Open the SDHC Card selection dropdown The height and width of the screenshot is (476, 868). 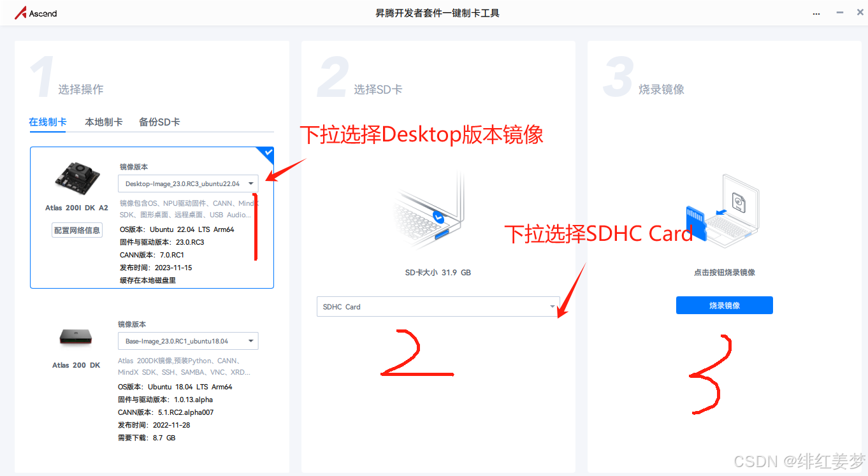[x=438, y=307]
